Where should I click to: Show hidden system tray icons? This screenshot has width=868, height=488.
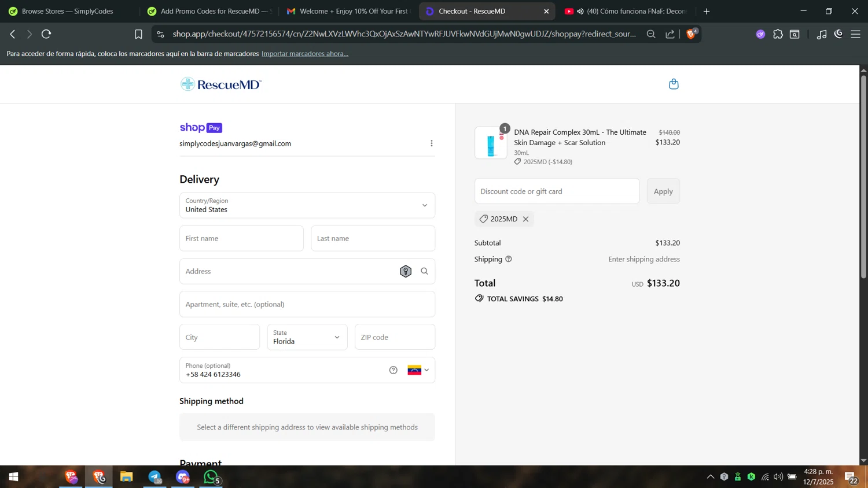click(711, 477)
